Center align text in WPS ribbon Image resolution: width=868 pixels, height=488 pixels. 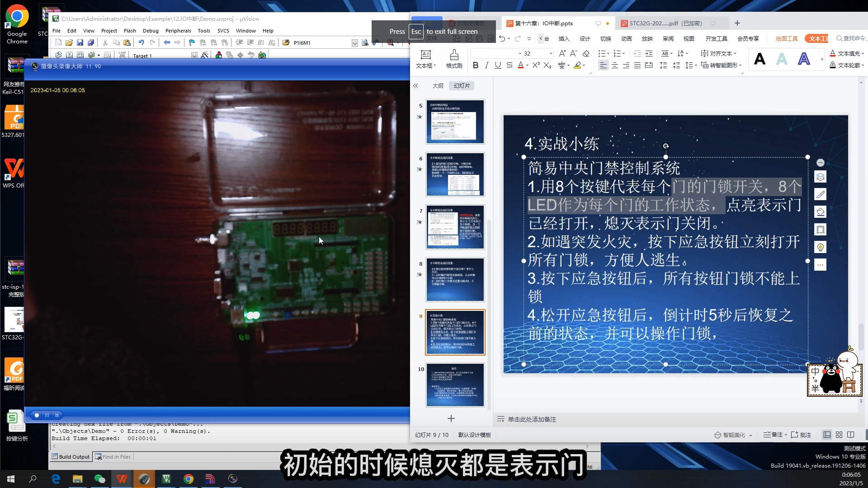615,65
